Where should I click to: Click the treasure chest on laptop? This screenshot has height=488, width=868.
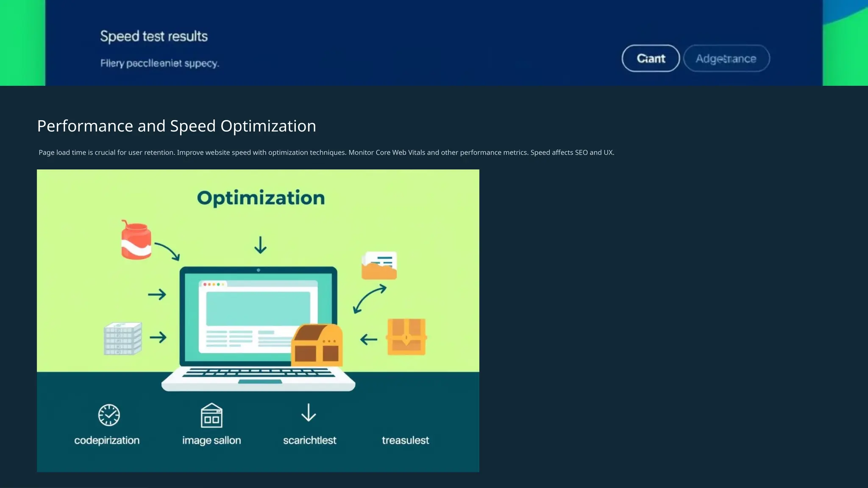[x=317, y=345]
